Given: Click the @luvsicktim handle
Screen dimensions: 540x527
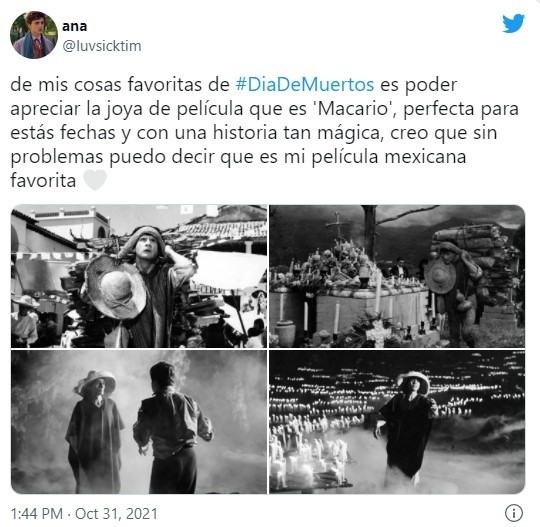Looking at the screenshot, I should pos(102,46).
